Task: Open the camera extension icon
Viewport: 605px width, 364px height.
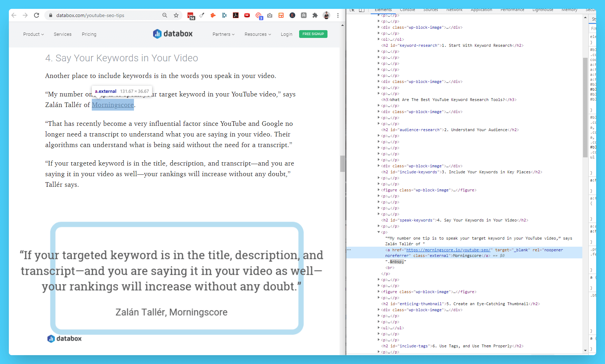Action: point(270,15)
